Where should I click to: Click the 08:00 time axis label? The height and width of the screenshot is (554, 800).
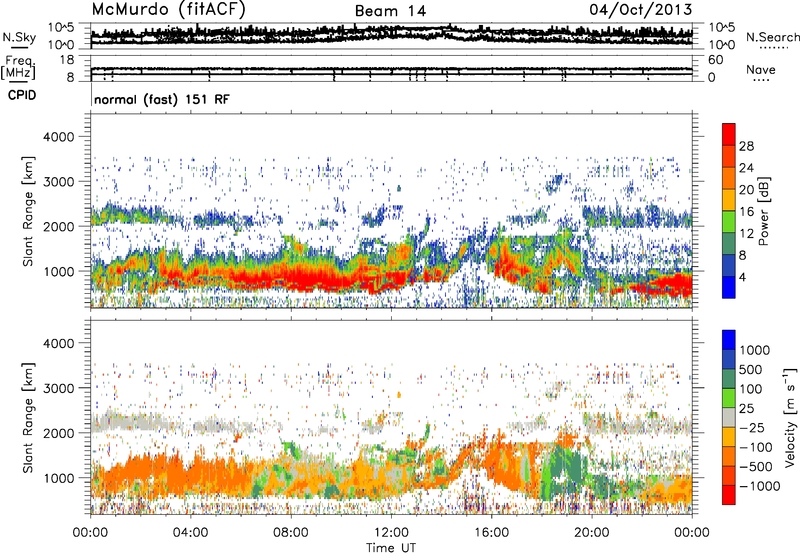tap(290, 533)
